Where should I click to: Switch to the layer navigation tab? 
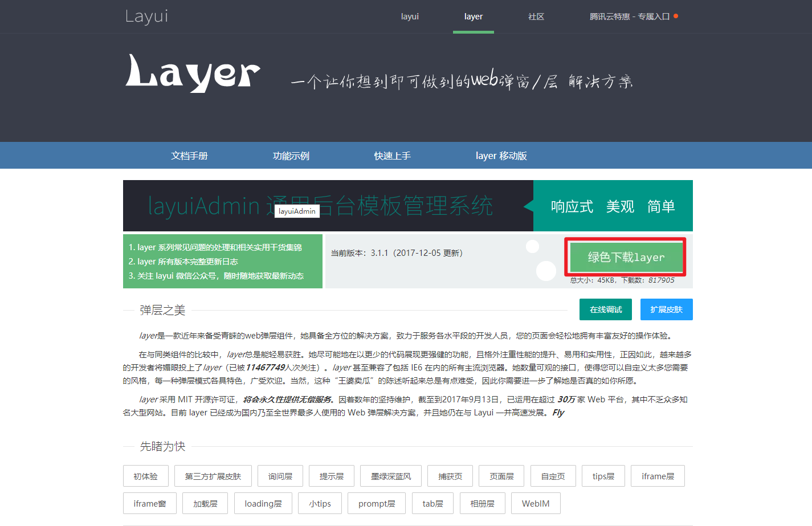click(473, 17)
